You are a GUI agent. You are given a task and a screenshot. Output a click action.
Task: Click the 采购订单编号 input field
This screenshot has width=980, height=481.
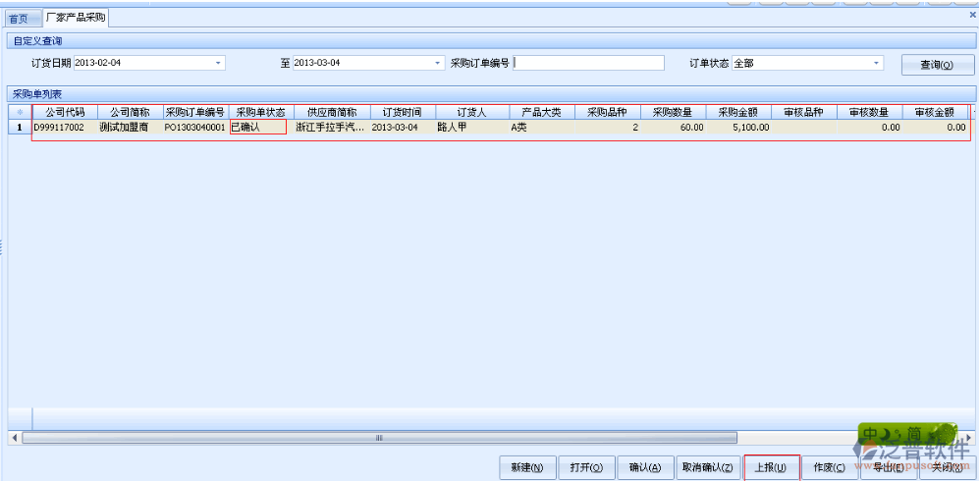click(589, 63)
